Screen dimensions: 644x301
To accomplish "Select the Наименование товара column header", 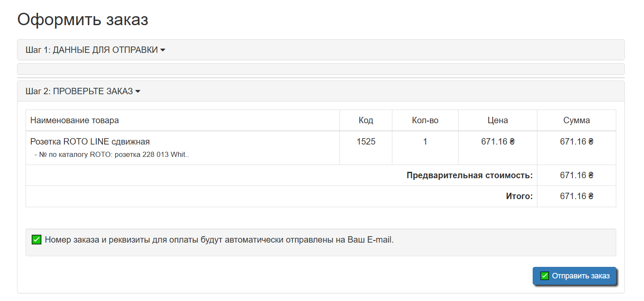I will tap(74, 120).
